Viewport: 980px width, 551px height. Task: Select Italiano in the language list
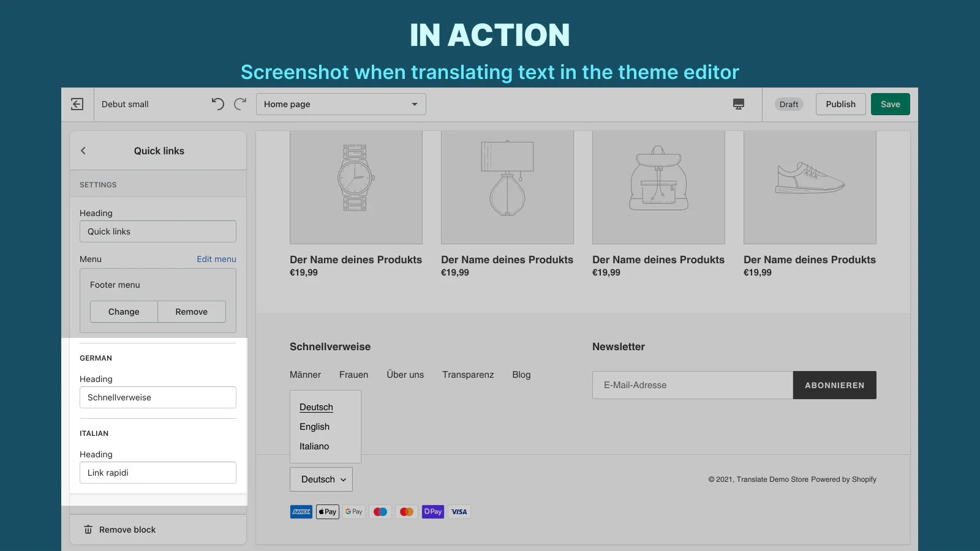click(x=314, y=446)
